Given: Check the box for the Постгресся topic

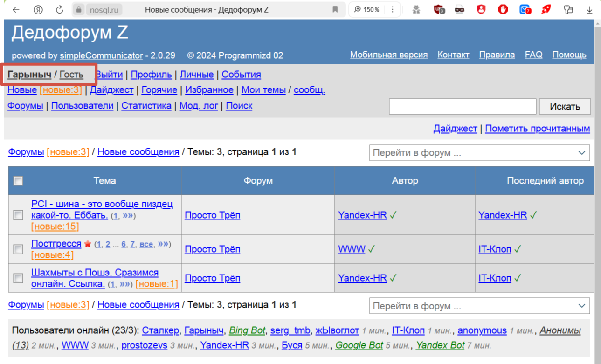Looking at the screenshot, I should tap(18, 249).
